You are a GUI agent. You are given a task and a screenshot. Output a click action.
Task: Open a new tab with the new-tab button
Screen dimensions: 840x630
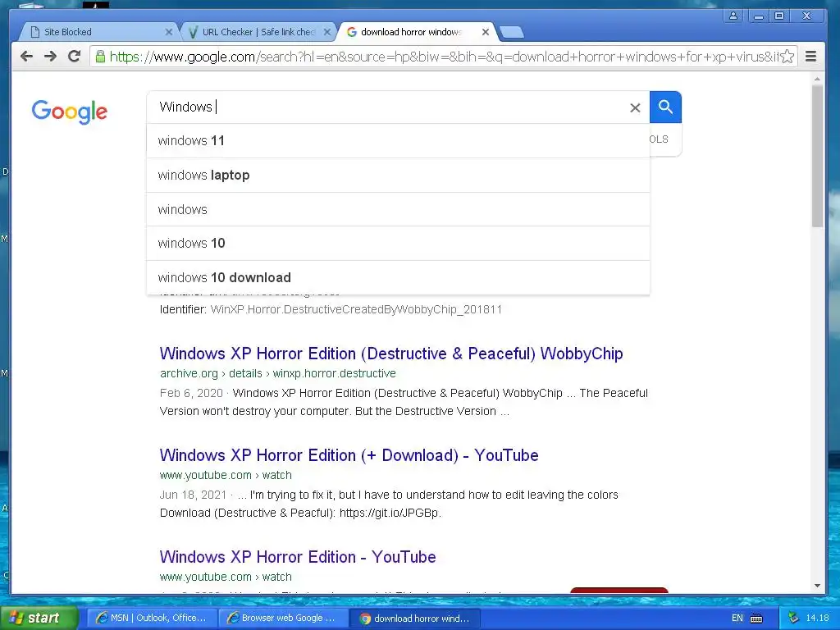(x=512, y=33)
